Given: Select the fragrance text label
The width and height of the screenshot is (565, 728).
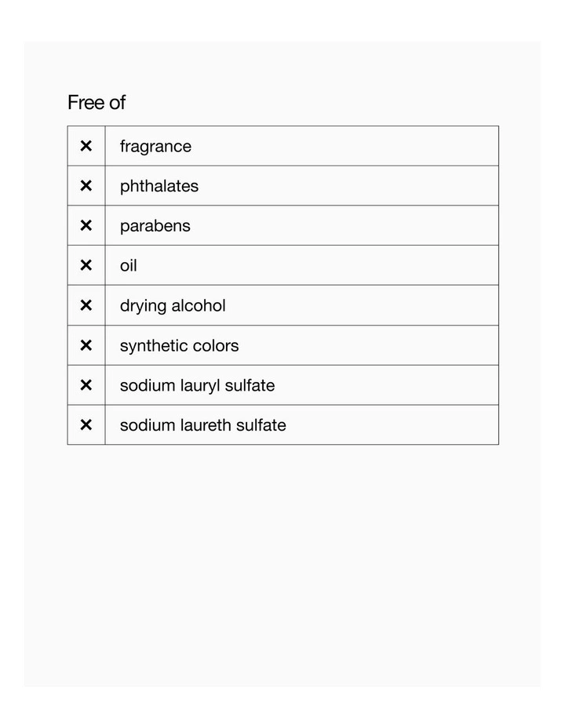Looking at the screenshot, I should tap(155, 147).
